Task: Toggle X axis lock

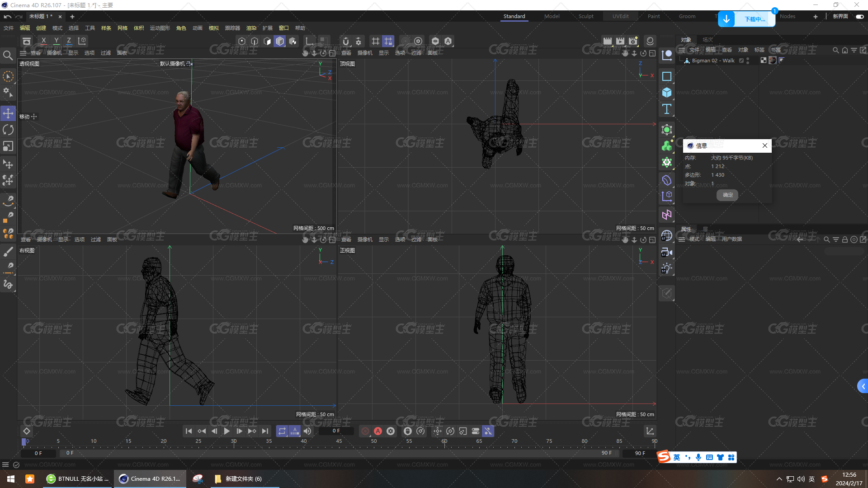Action: (43, 41)
